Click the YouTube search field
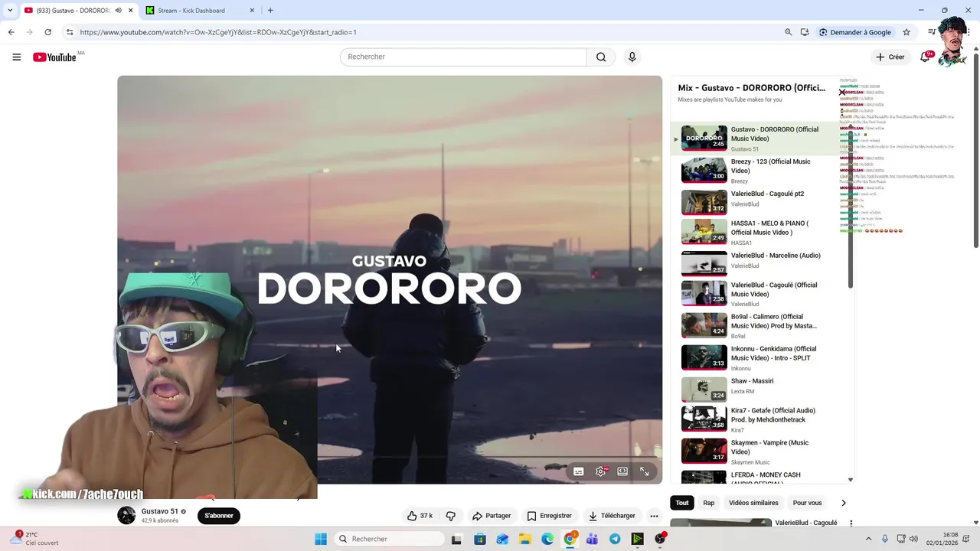This screenshot has width=980, height=551. pyautogui.click(x=463, y=57)
